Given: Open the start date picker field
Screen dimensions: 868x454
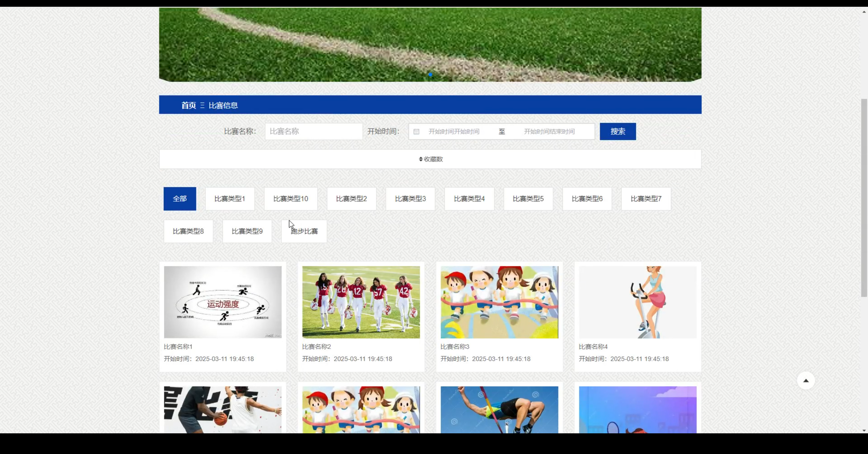Looking at the screenshot, I should tap(454, 131).
